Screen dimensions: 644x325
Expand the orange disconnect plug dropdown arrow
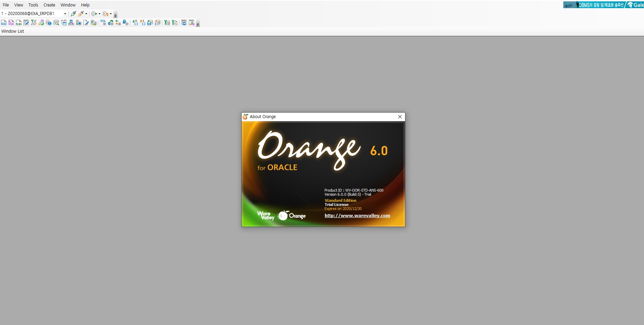coord(86,14)
